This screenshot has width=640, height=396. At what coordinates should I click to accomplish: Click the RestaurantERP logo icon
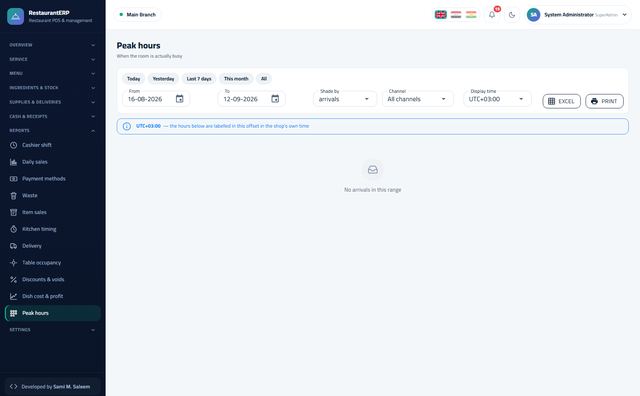pyautogui.click(x=16, y=16)
